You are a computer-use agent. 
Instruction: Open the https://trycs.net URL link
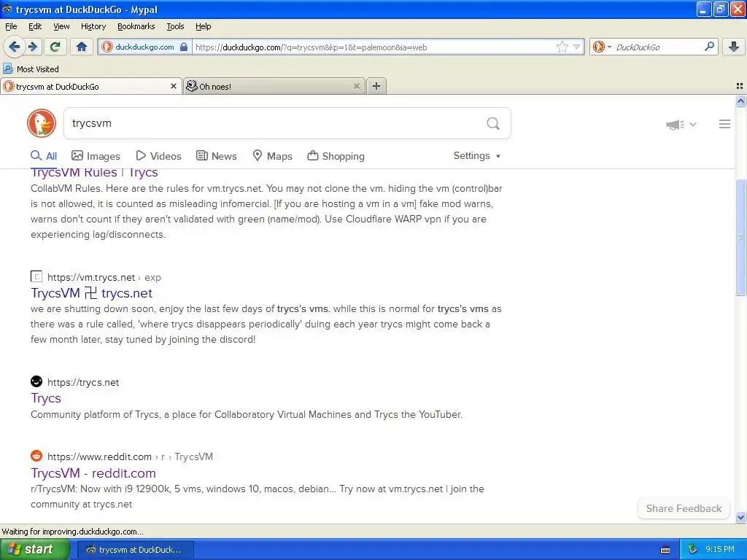pyautogui.click(x=83, y=382)
